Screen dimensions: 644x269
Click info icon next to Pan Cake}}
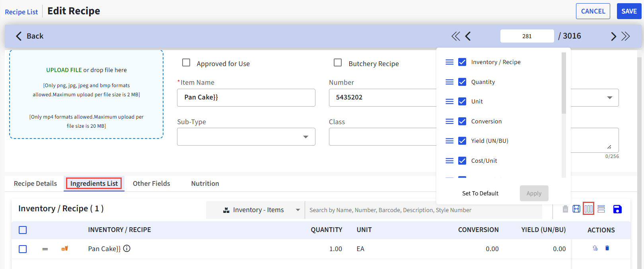[127, 249]
